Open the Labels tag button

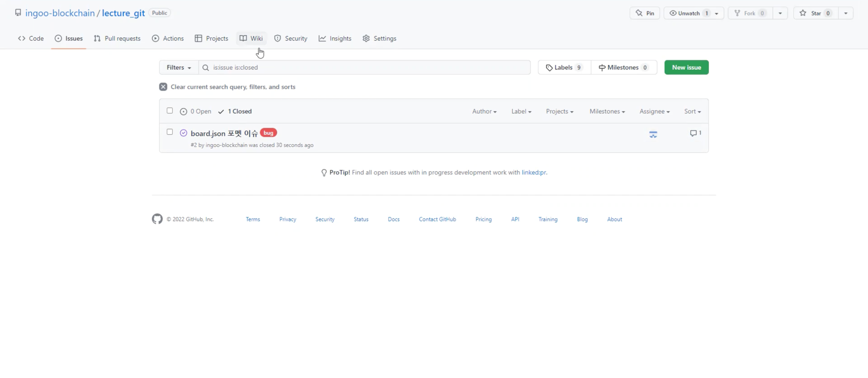click(564, 67)
